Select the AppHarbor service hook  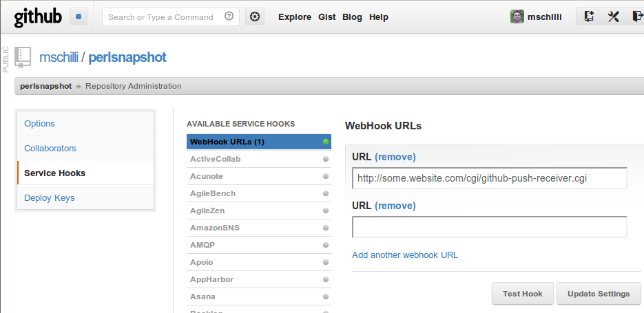pos(259,279)
